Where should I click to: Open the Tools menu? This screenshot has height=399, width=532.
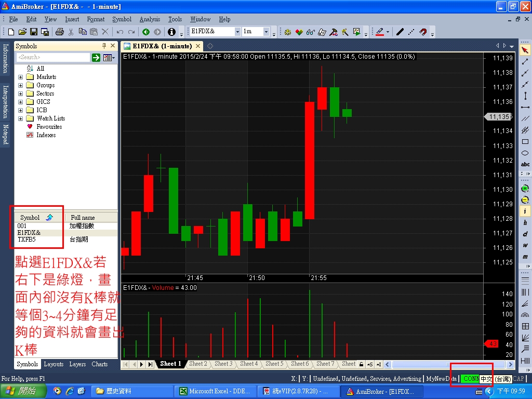(x=175, y=19)
